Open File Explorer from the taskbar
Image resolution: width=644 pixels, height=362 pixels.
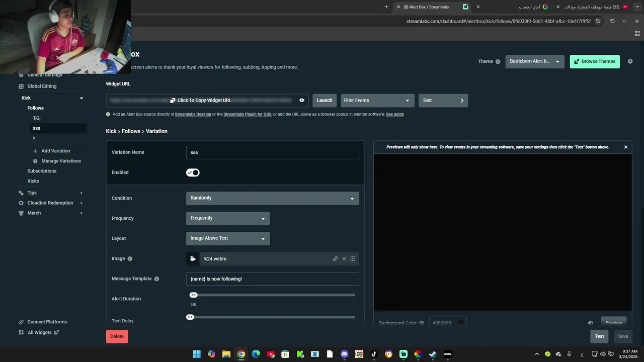(x=226, y=354)
